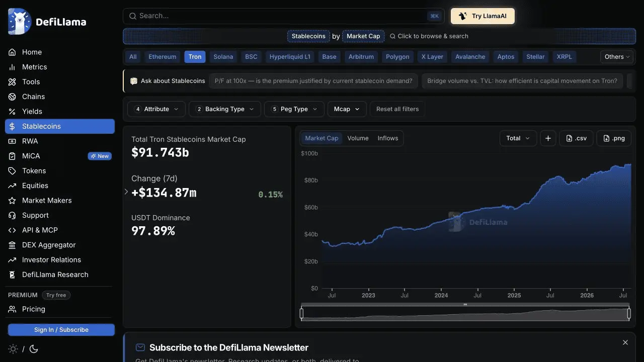The width and height of the screenshot is (644, 362).
Task: Click Reset all filters
Action: pos(397,109)
